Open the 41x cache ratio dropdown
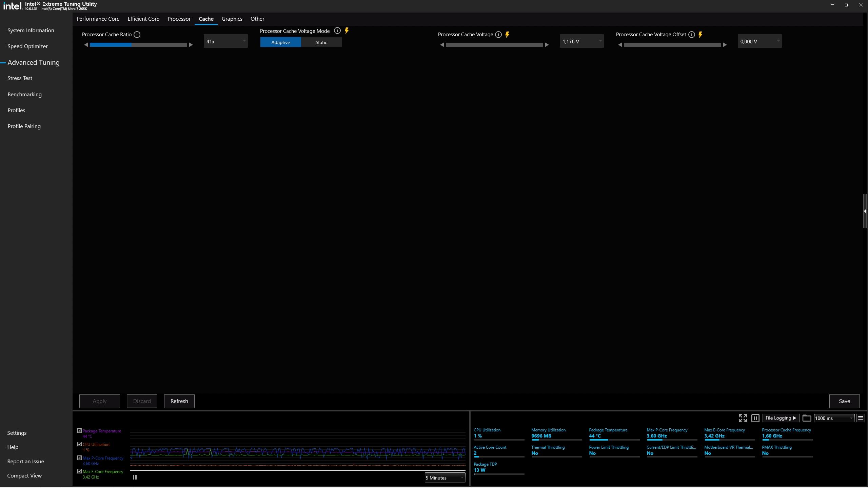Screen dimensions: 868x488 tap(225, 41)
